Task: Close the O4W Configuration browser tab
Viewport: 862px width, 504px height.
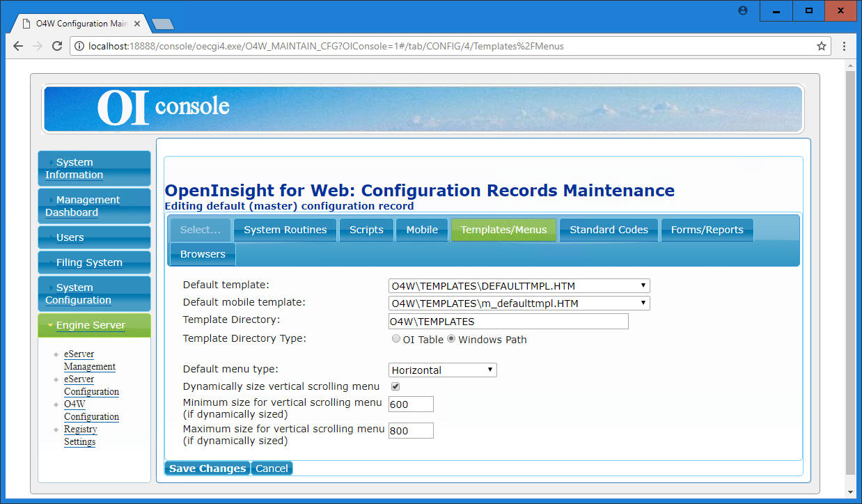Action: click(x=137, y=24)
